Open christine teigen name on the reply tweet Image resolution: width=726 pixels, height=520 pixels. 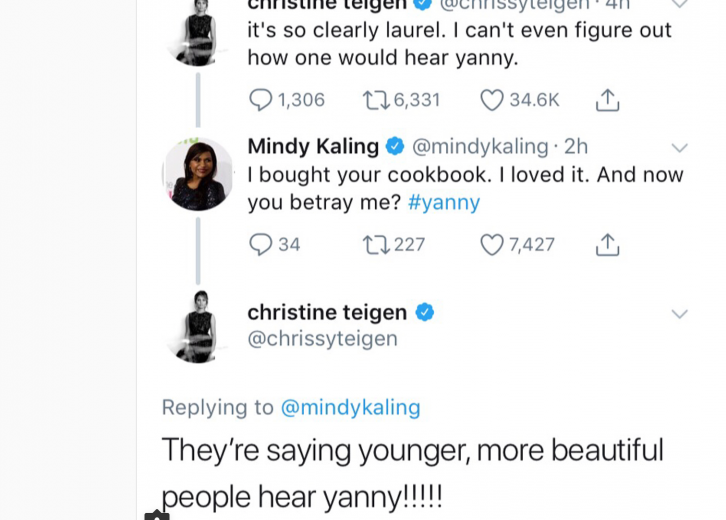[x=327, y=312]
